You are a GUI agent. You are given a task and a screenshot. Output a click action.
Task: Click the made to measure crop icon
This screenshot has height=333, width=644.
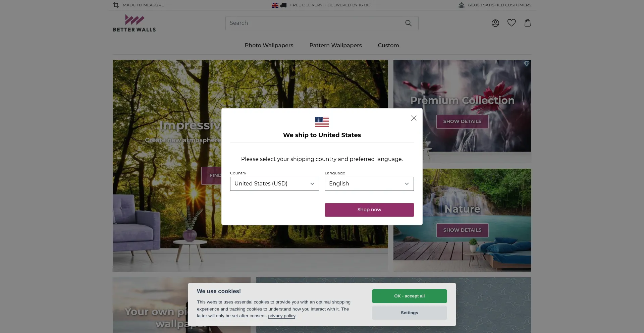coord(116,5)
